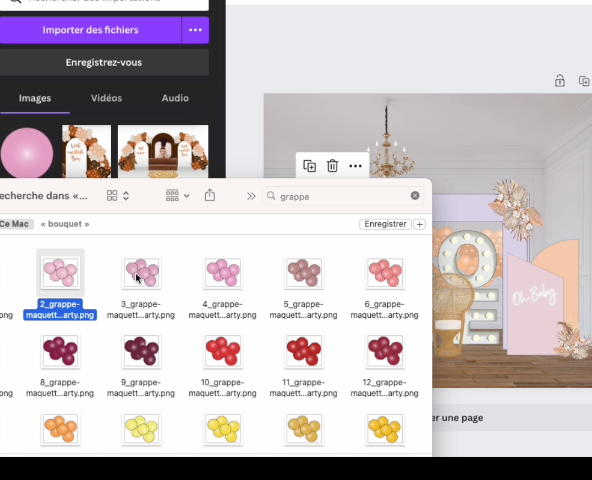Open the group-by dropdown in Finder
Viewport: 592px width, 480px height.
coord(177,196)
